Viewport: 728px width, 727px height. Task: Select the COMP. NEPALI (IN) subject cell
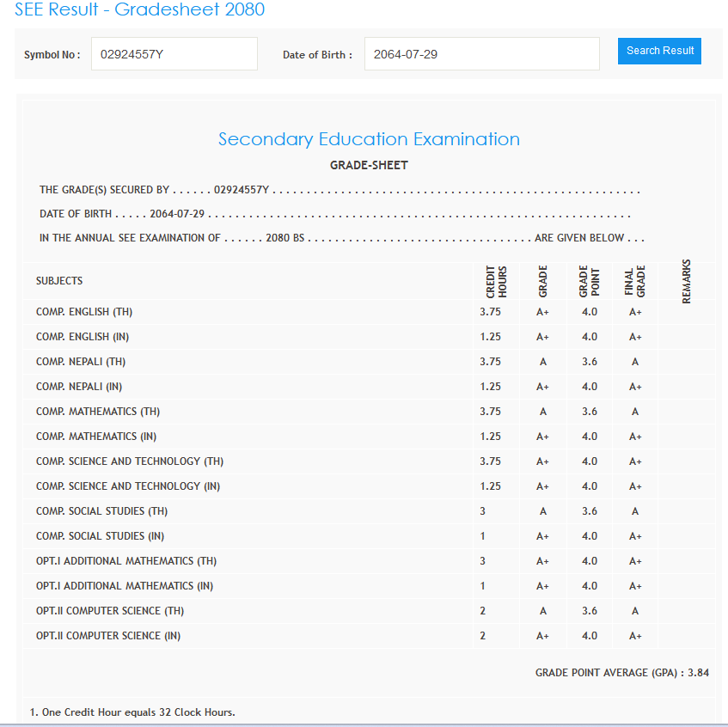tap(81, 387)
